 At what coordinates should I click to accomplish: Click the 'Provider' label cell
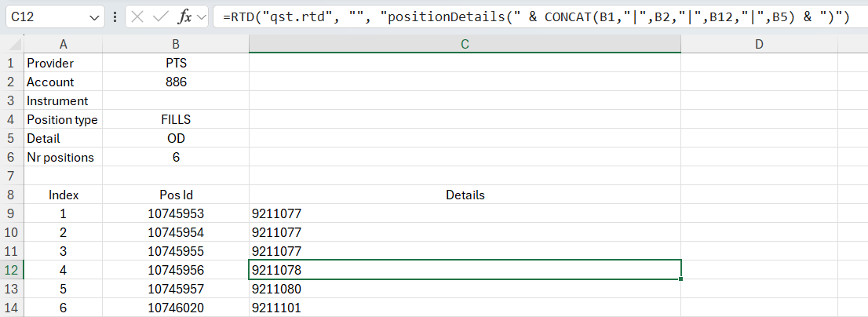pos(63,63)
